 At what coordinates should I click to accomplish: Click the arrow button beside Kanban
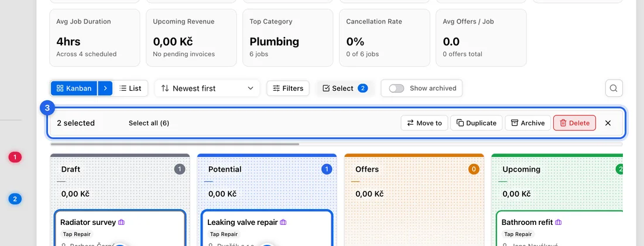click(x=105, y=88)
